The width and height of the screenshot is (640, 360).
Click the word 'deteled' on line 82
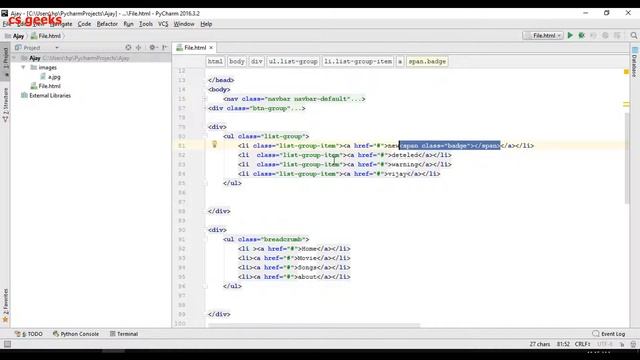404,155
